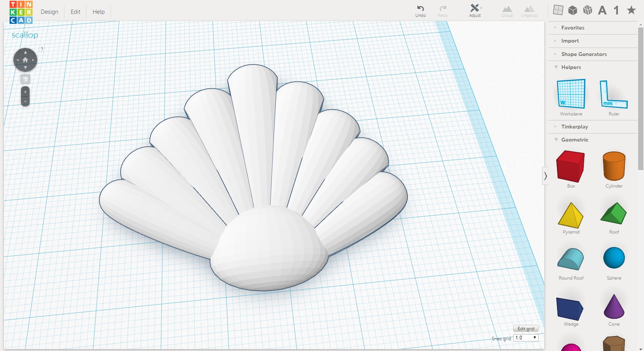Click the shapes panel scrollbar
644x351 pixels.
point(641,99)
